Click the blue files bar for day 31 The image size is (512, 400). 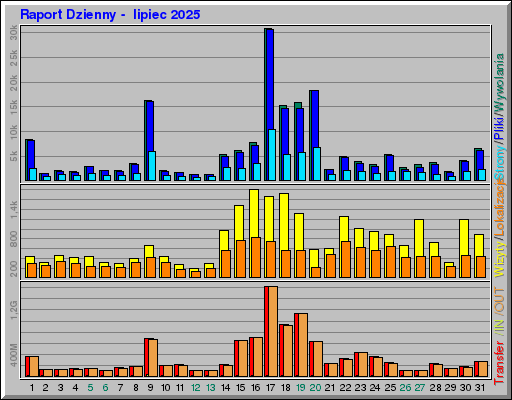point(480,160)
